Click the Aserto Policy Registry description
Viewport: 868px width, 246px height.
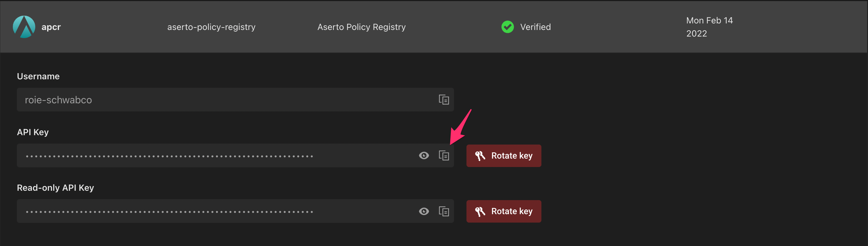tap(361, 27)
